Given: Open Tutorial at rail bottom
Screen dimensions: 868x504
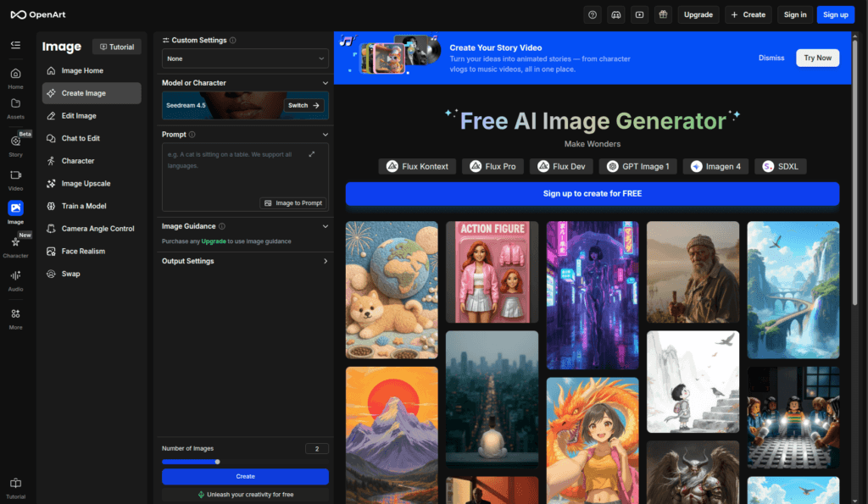Looking at the screenshot, I should [x=15, y=488].
